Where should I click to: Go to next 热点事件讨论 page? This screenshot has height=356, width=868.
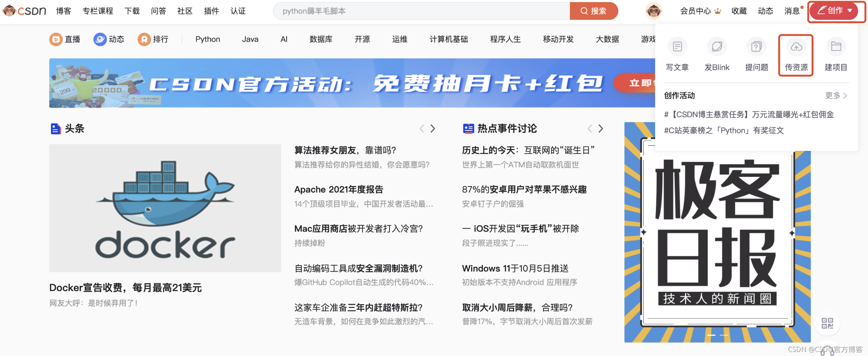[601, 128]
